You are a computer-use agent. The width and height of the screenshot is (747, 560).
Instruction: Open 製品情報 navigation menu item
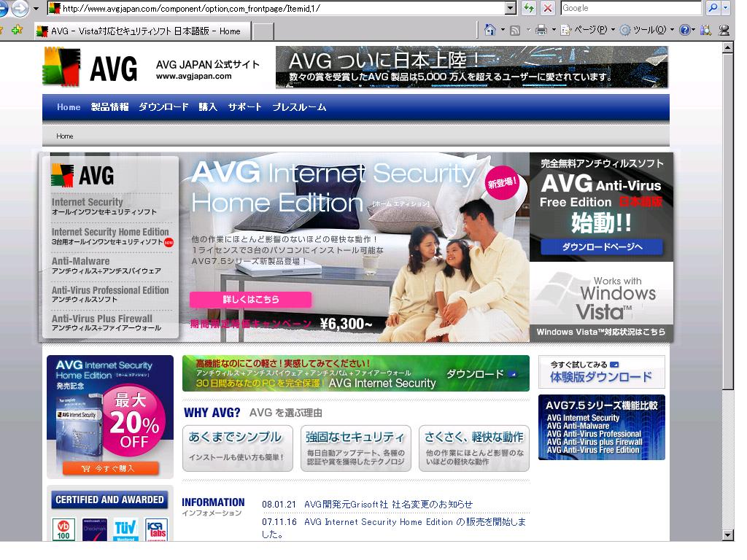coord(109,107)
